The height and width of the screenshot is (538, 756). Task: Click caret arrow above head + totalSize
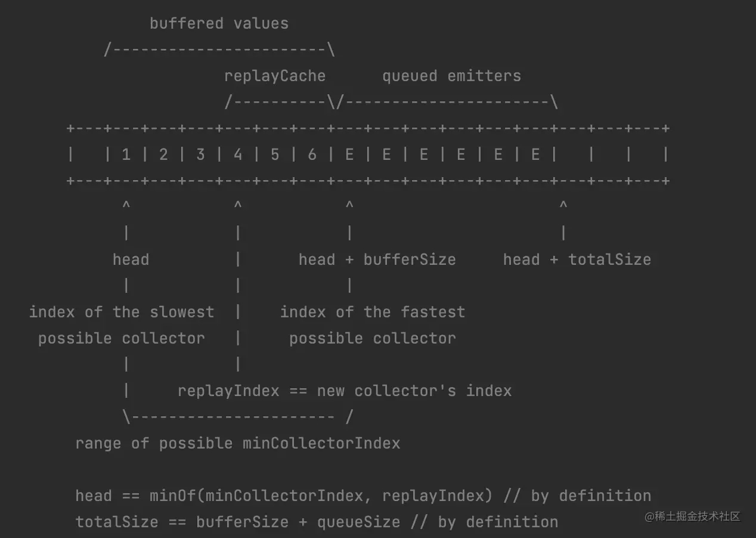563,206
